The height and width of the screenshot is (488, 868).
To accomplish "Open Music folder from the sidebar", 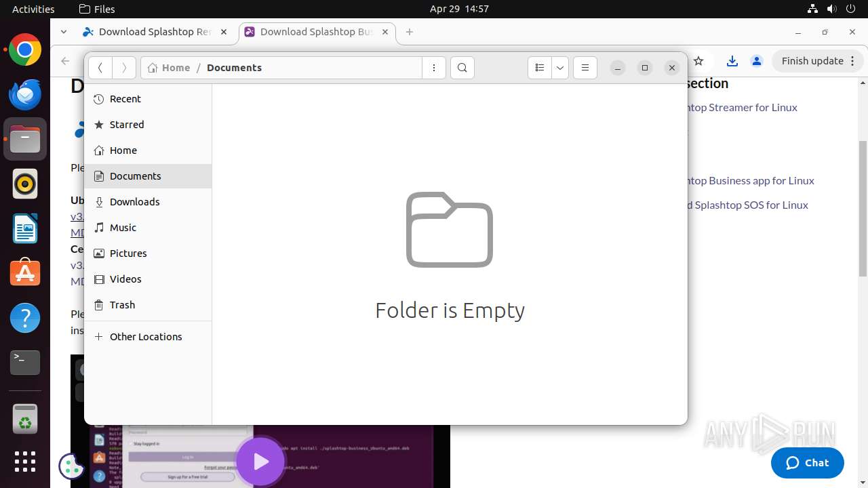I will [x=148, y=228].
